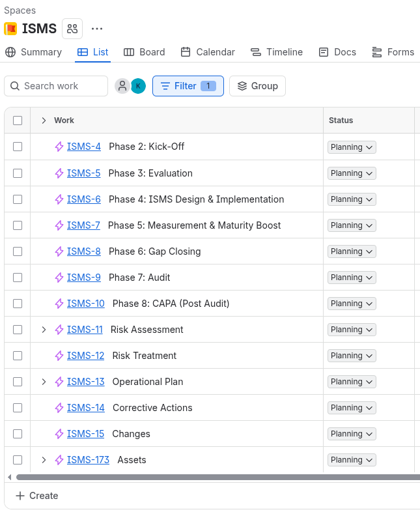The height and width of the screenshot is (514, 420).
Task: Click the Group button
Action: [257, 86]
